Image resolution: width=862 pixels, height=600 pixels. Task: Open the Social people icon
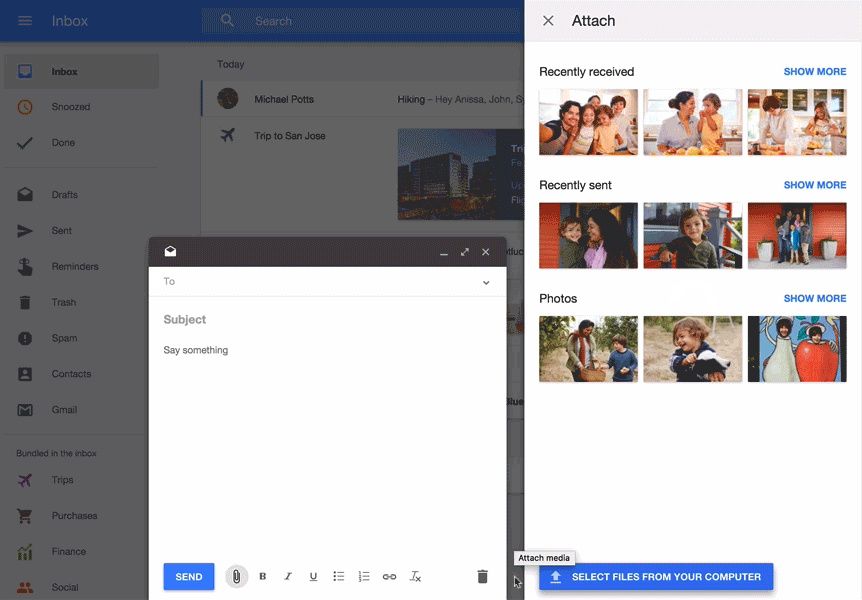coord(27,587)
